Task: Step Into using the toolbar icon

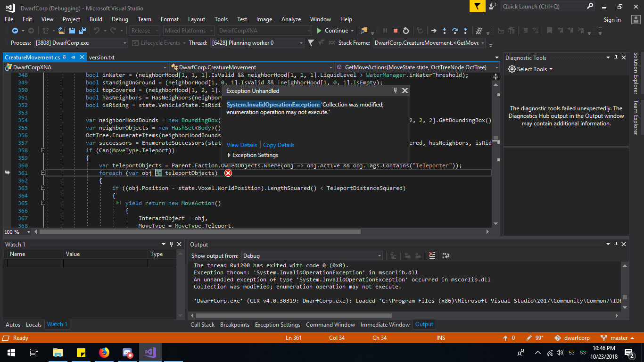Action: pyautogui.click(x=445, y=31)
